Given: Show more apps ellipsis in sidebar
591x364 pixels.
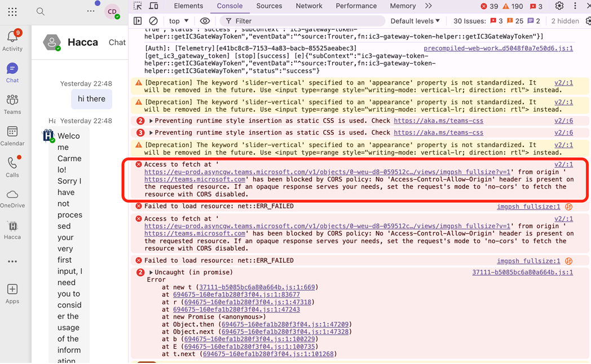Looking at the screenshot, I should click(x=12, y=261).
